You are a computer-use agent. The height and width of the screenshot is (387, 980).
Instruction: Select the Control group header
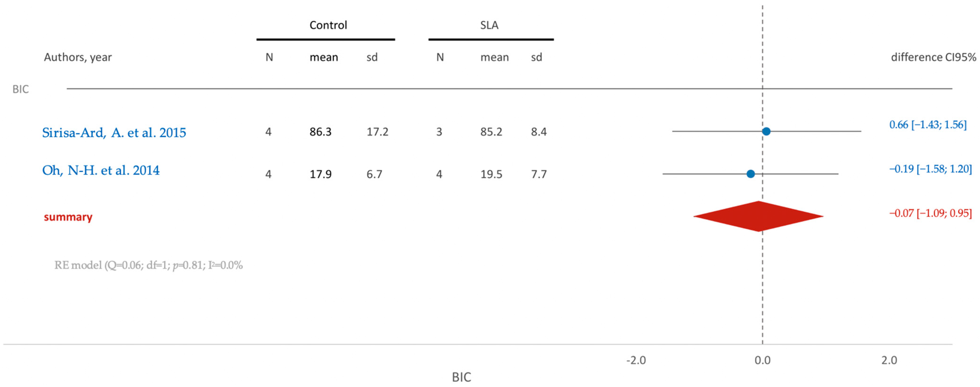(x=328, y=25)
